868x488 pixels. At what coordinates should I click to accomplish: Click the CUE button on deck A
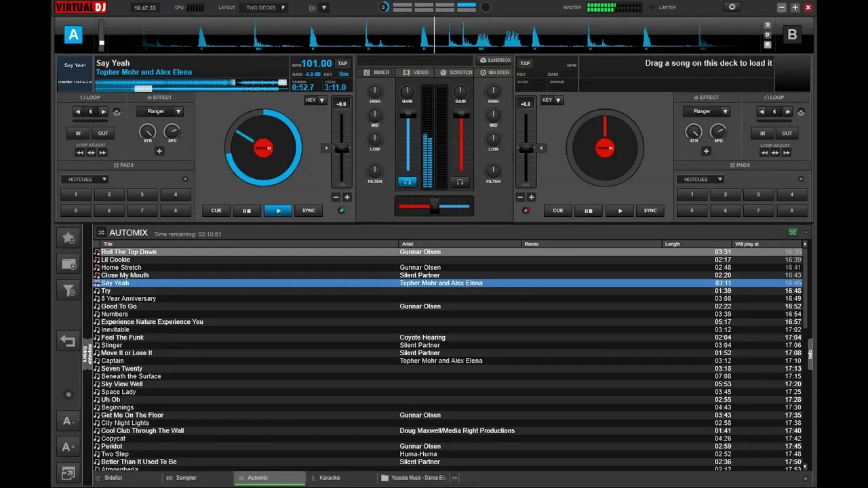[216, 211]
